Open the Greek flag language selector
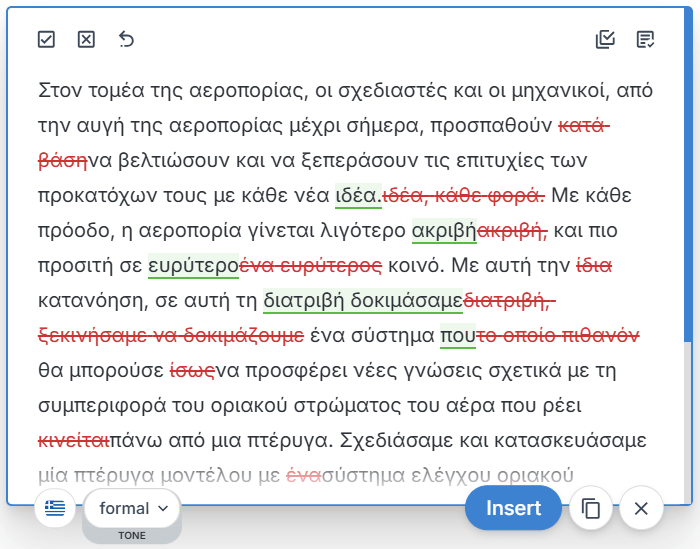 tap(56, 508)
